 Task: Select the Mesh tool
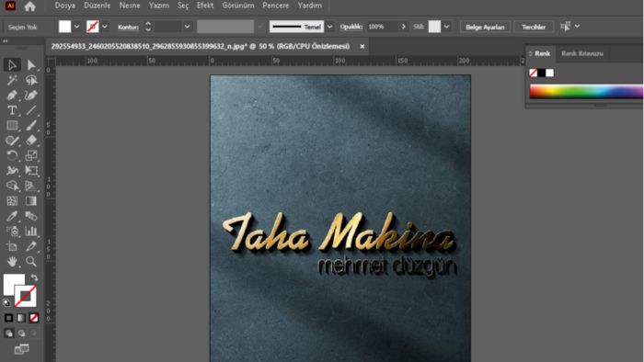12,201
